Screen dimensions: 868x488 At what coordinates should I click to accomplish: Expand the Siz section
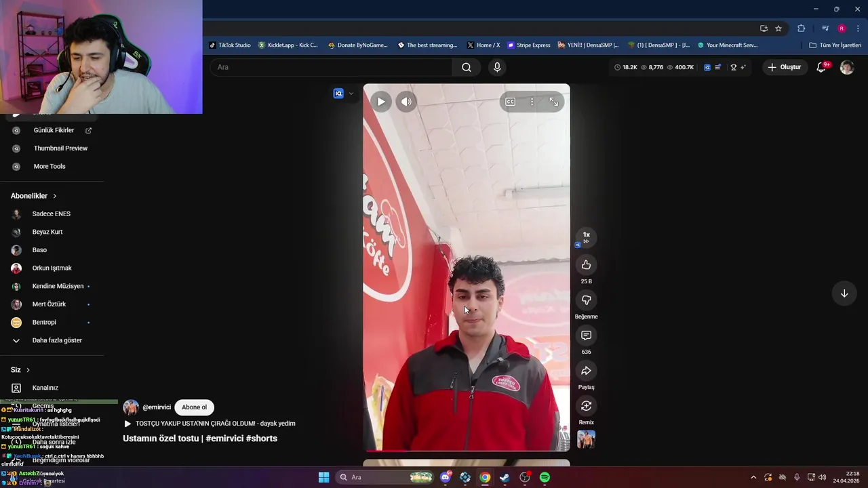(x=20, y=370)
